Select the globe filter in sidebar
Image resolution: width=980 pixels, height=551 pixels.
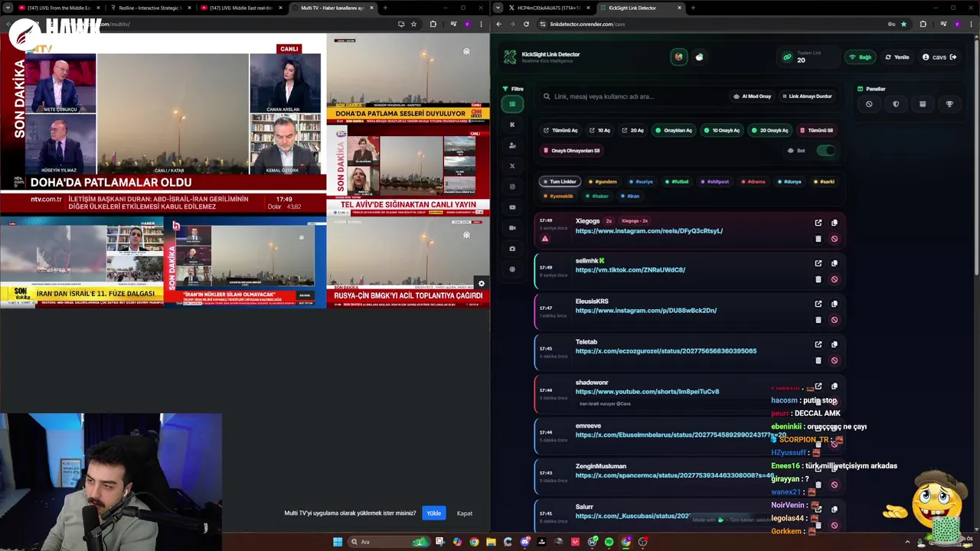point(512,269)
